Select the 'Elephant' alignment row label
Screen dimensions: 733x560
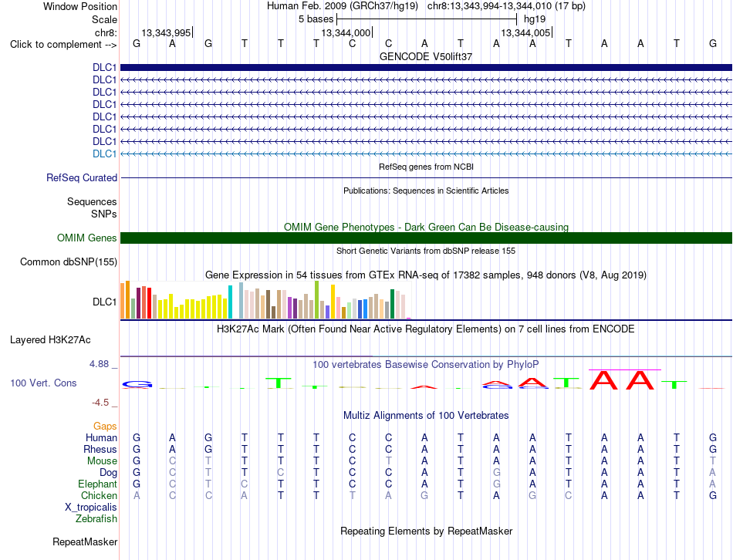(97, 484)
